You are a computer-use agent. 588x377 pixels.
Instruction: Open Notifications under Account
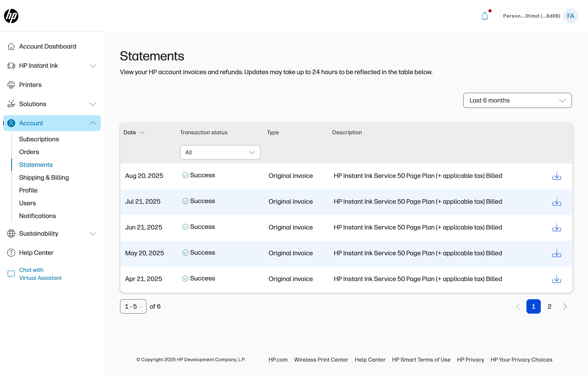pos(37,216)
